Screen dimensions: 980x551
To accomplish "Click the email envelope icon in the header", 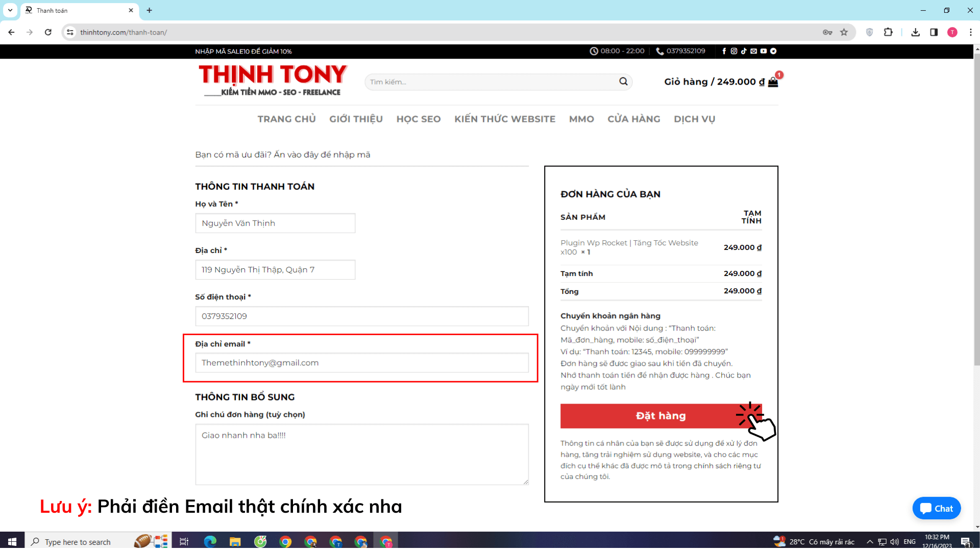I will coord(753,51).
